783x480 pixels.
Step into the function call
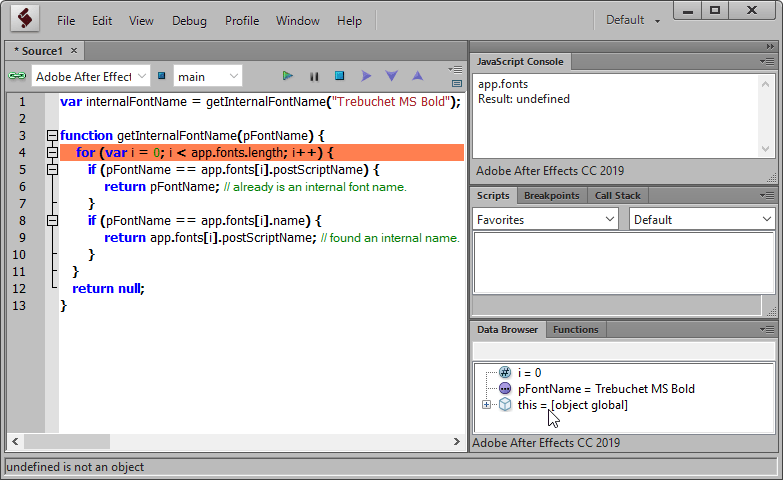tap(392, 76)
